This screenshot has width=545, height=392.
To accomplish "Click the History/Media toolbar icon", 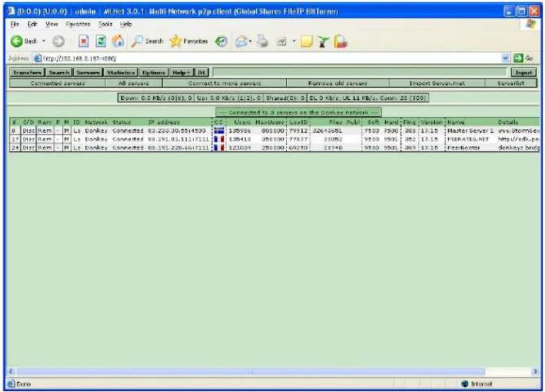I will 221,42.
